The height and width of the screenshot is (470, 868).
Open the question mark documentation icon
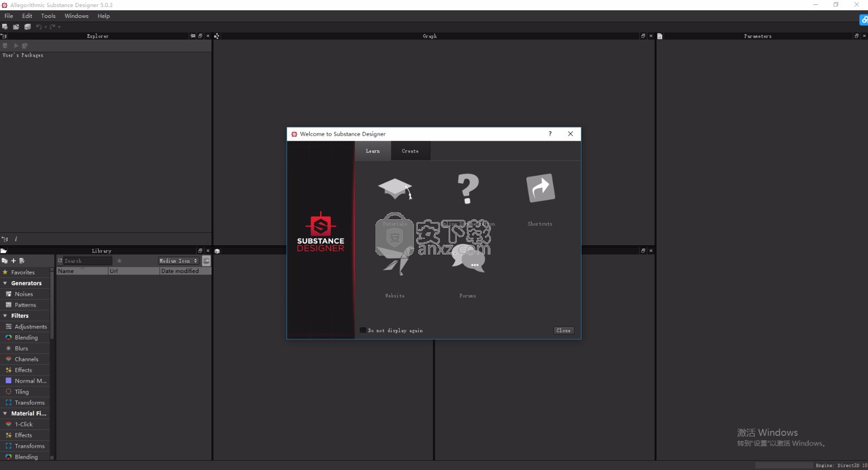(x=468, y=189)
